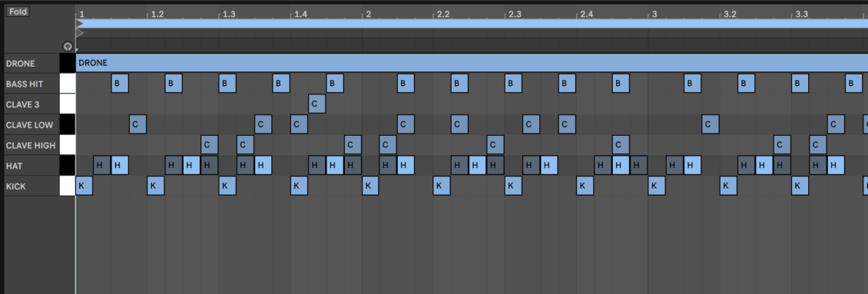The width and height of the screenshot is (868, 294).
Task: Select the KICK note at beat 2.2
Action: 442,186
